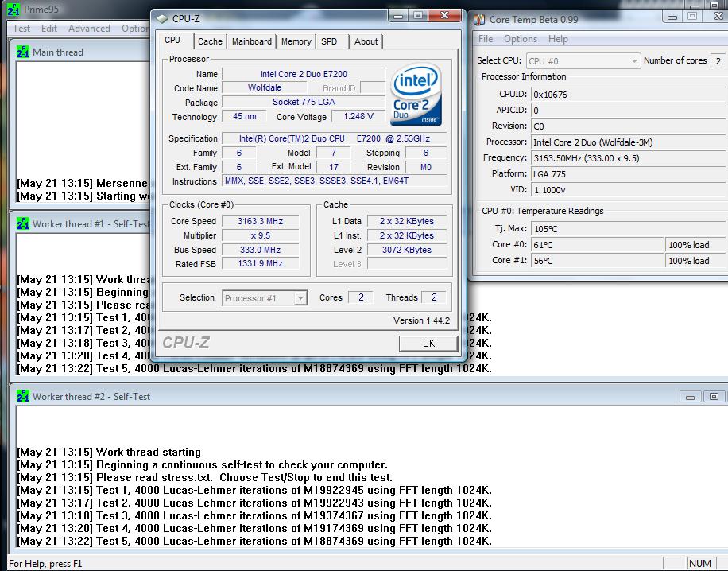Click the Processor field Wolfdale-3M in Core Temp

click(629, 142)
